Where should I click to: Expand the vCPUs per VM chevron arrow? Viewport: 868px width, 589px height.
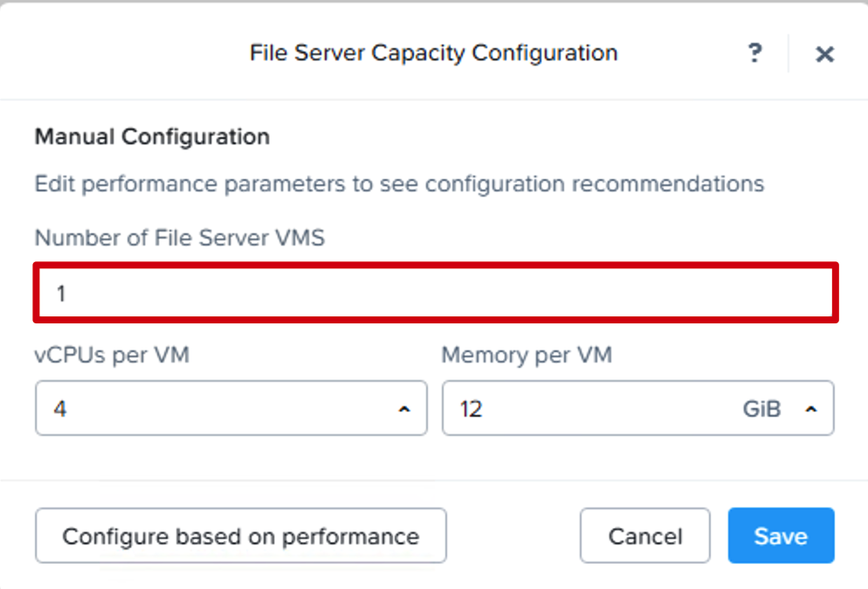[404, 410]
